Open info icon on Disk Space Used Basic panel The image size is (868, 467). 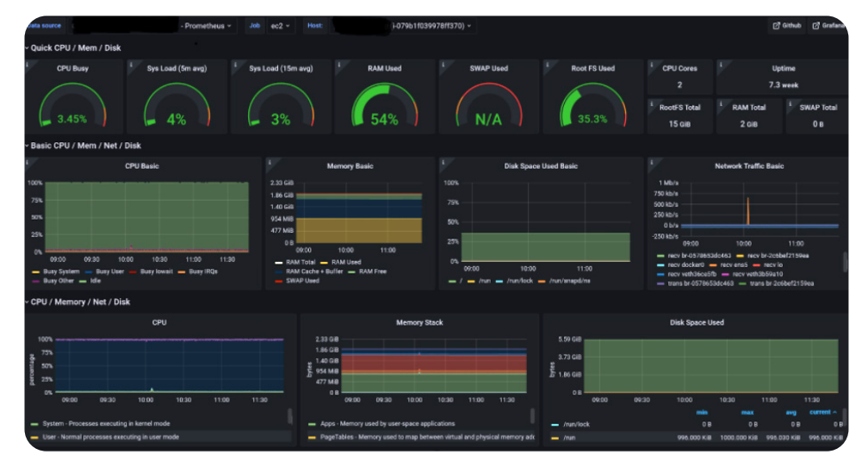click(443, 162)
